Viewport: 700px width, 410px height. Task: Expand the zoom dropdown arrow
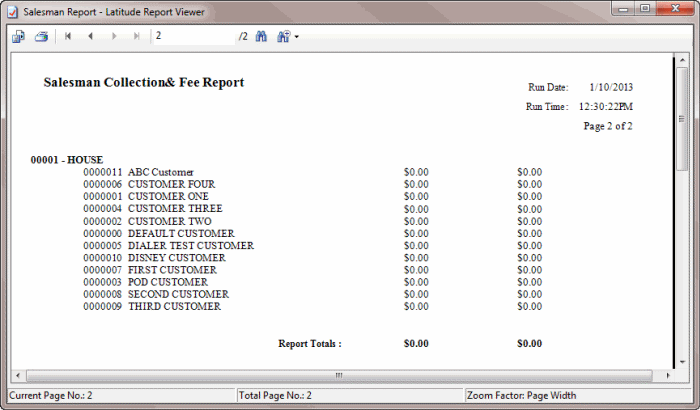[x=296, y=37]
